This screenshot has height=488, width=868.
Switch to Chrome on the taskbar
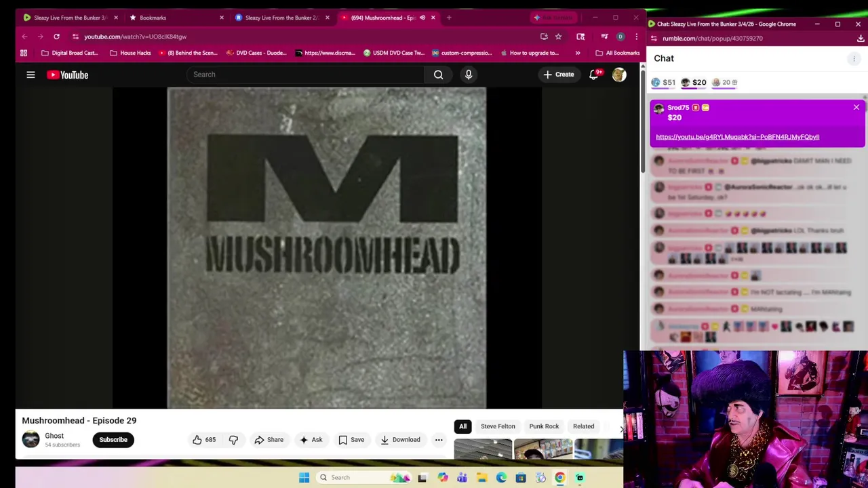point(560,478)
